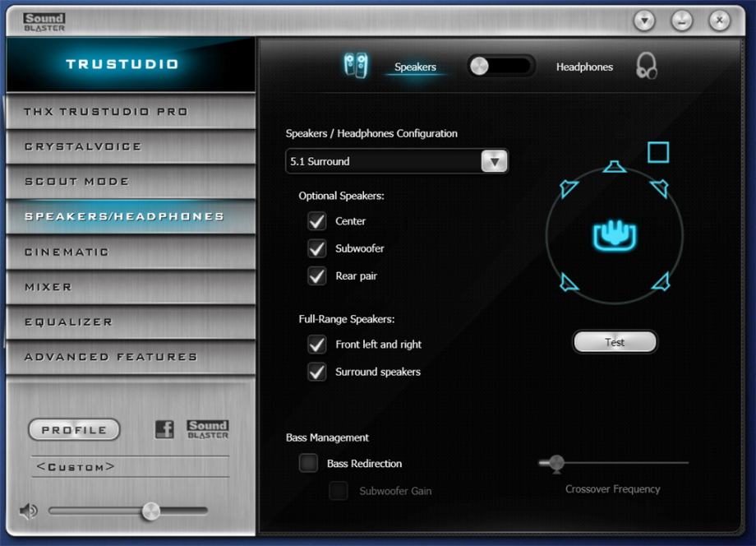Click the Sound Blaster icon beside Profile
Image resolution: width=756 pixels, height=546 pixels.
click(x=207, y=428)
